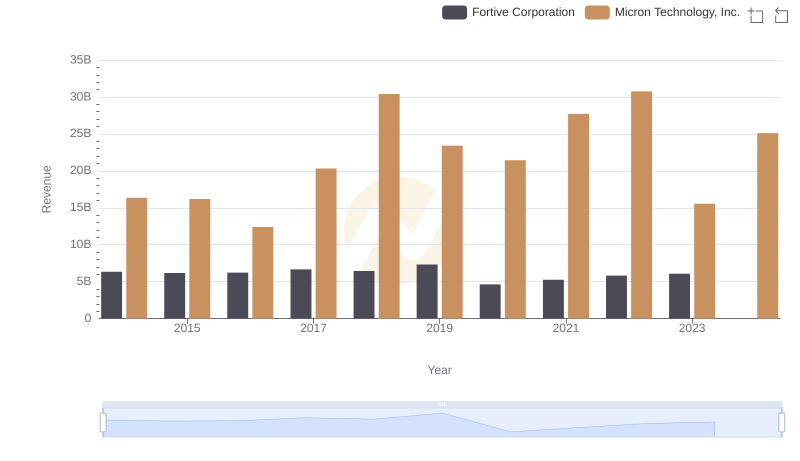This screenshot has height=461, width=800.
Task: Click the right handle of the range slider
Action: [x=781, y=423]
